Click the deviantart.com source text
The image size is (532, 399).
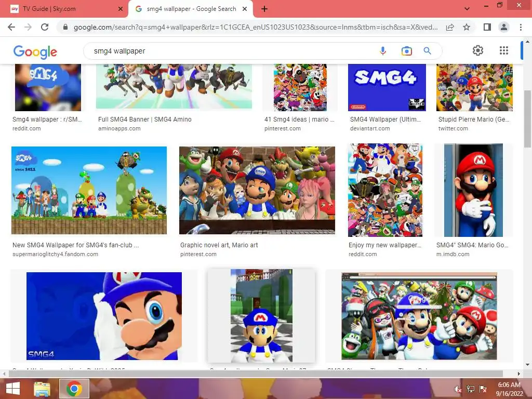370,129
